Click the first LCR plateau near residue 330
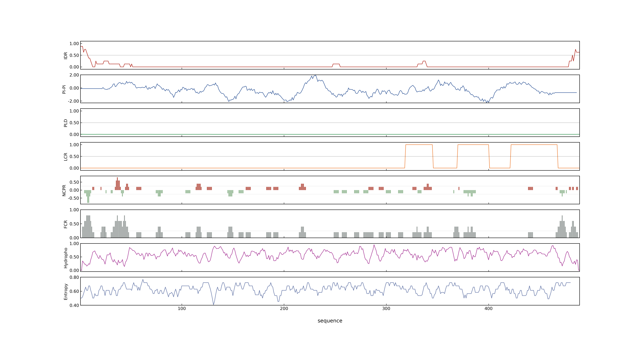 click(x=419, y=145)
